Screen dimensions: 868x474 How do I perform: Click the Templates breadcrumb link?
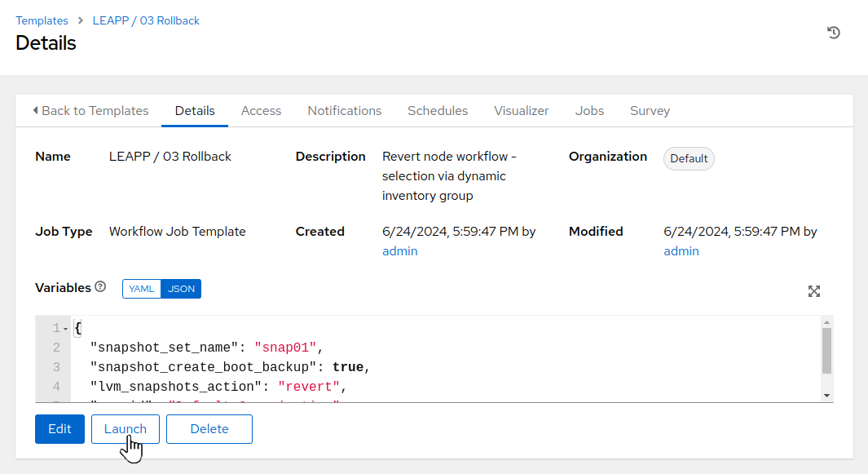click(42, 20)
